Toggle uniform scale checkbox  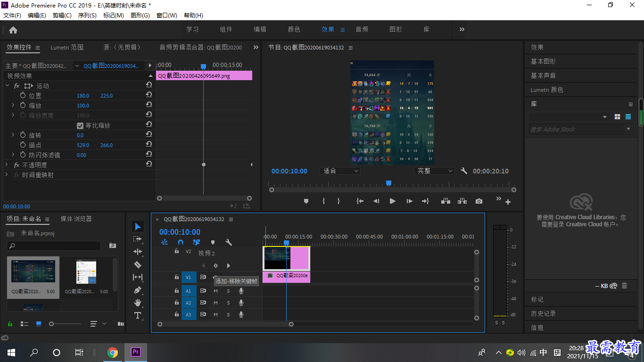(80, 126)
